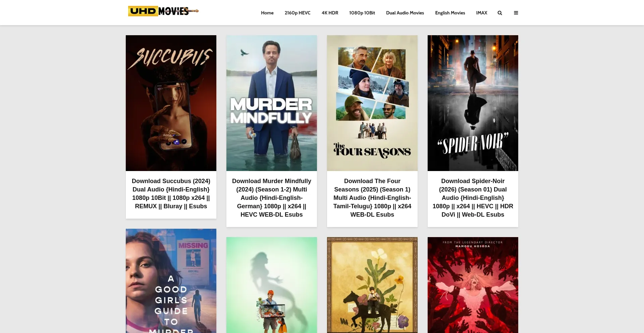
Task: Open the search magnifier icon
Action: 500,13
